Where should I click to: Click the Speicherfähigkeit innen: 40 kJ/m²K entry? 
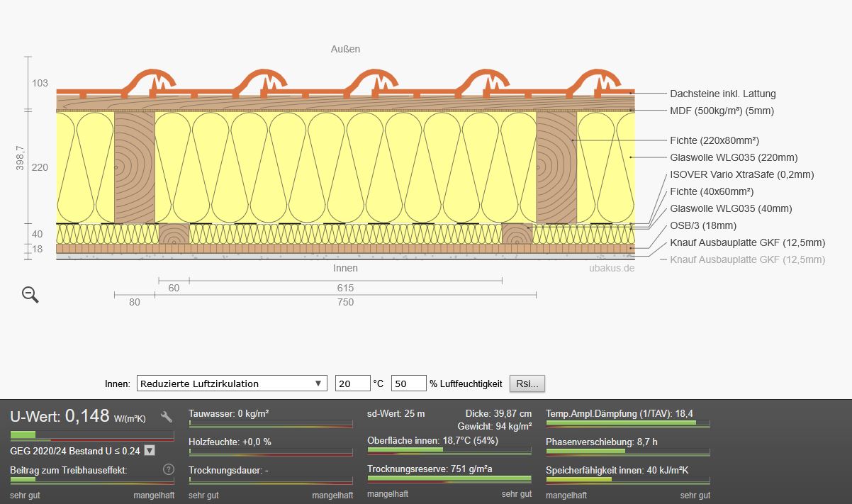click(x=617, y=470)
